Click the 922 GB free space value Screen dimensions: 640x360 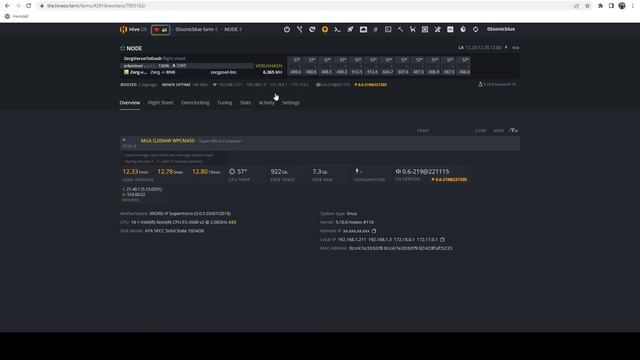[279, 172]
